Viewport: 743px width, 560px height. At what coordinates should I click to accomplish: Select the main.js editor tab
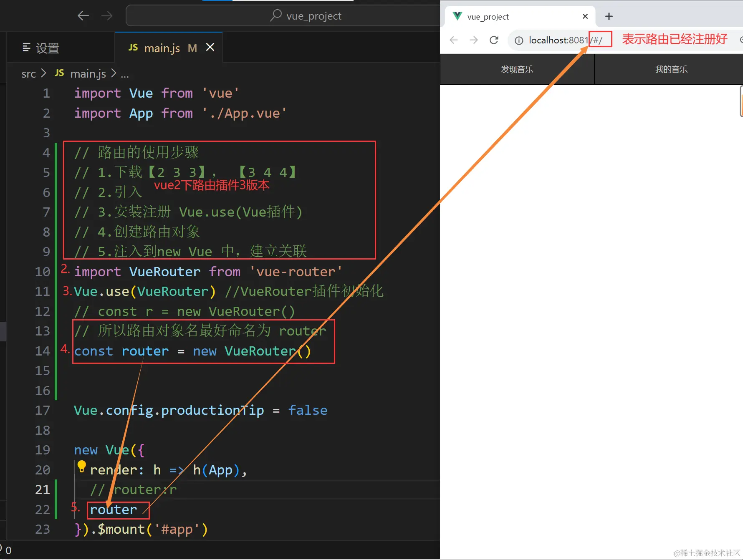coord(169,48)
